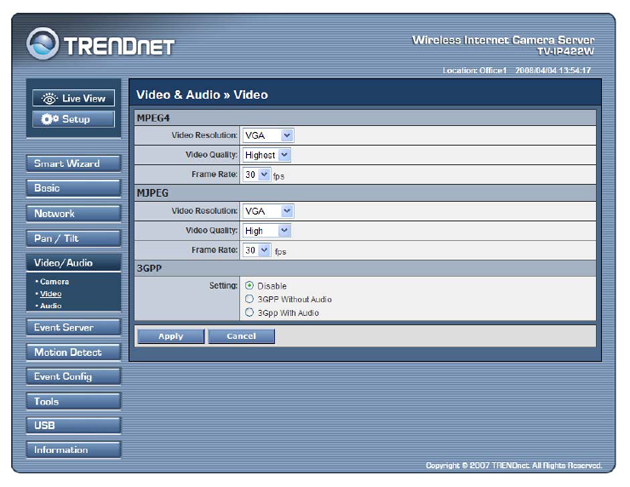Open Pan / Tilt menu
Screen dimensions: 630x487
74,238
